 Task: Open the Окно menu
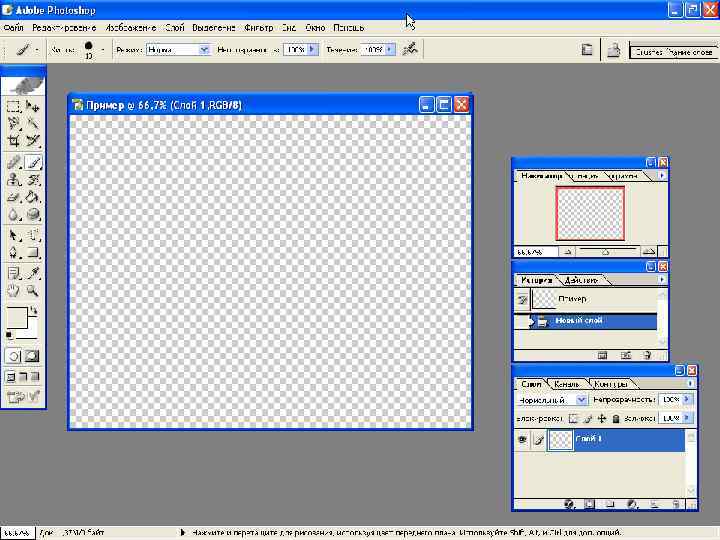[x=315, y=28]
